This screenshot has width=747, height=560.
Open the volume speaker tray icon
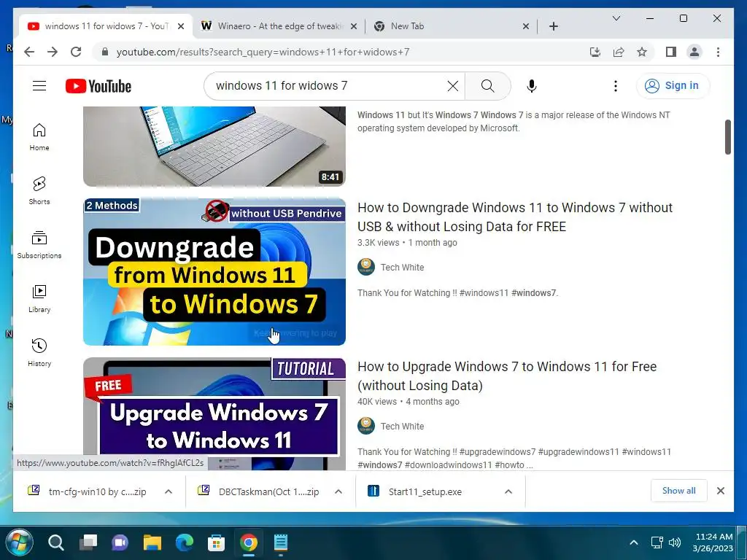[675, 542]
